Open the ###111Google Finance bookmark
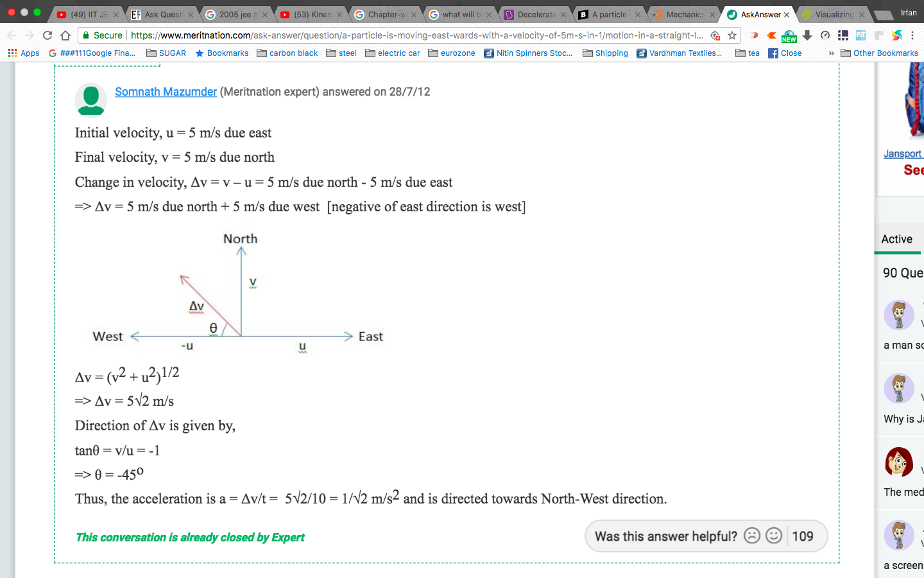This screenshot has height=578, width=924. (x=92, y=53)
